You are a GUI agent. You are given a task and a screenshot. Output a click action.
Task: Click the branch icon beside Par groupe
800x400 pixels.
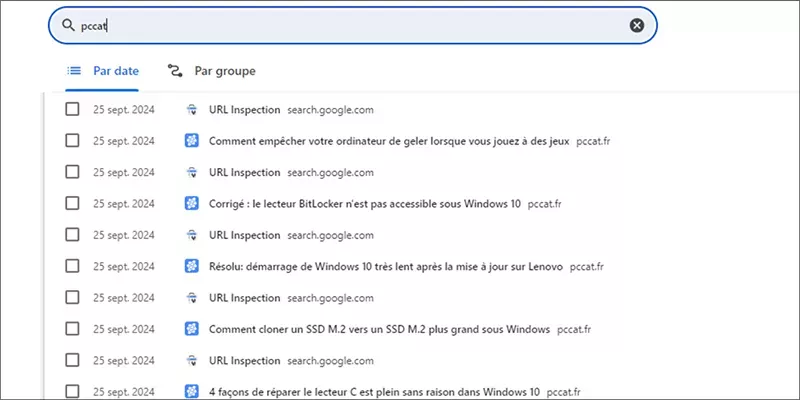tap(175, 71)
